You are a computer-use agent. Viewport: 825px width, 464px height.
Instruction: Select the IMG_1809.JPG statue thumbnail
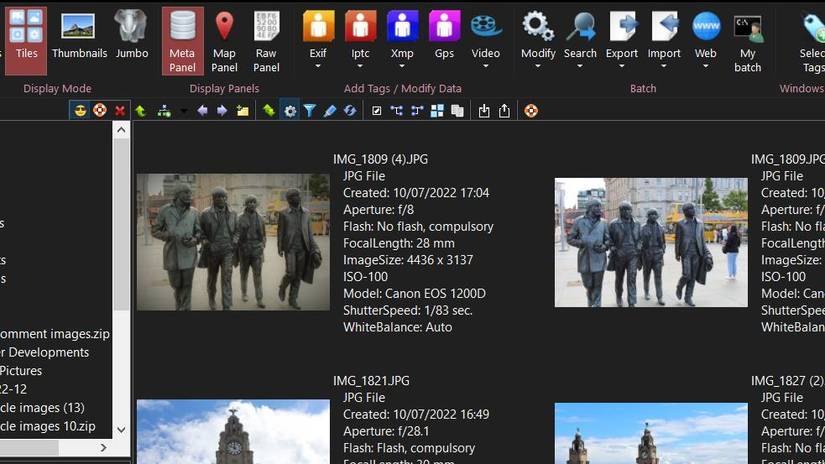(x=651, y=242)
